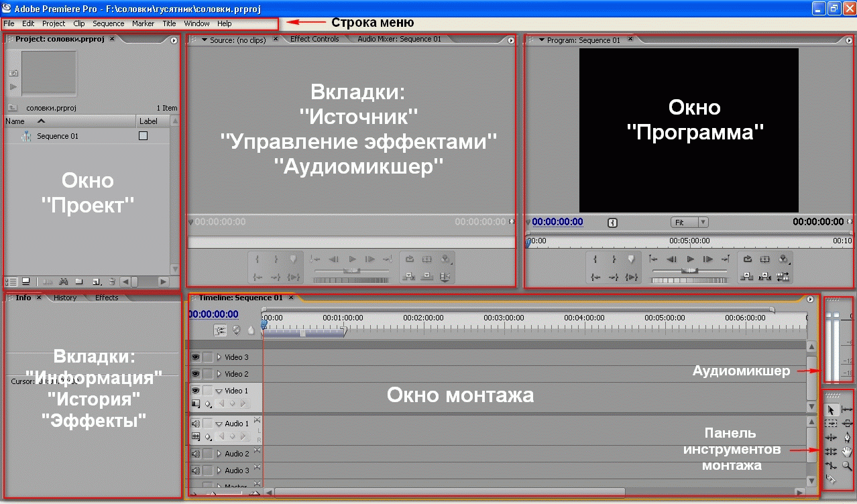Set In point in Program monitor
Viewport: 857px width, 504px height.
595,259
